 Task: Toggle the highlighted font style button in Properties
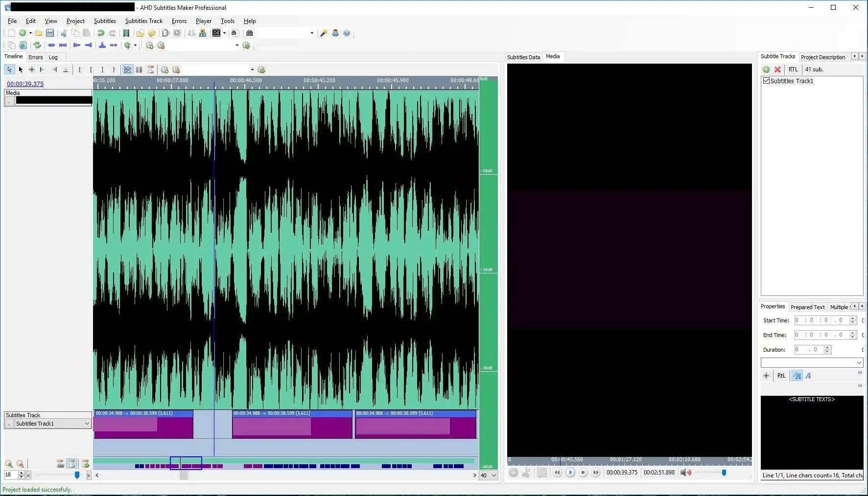coord(797,376)
